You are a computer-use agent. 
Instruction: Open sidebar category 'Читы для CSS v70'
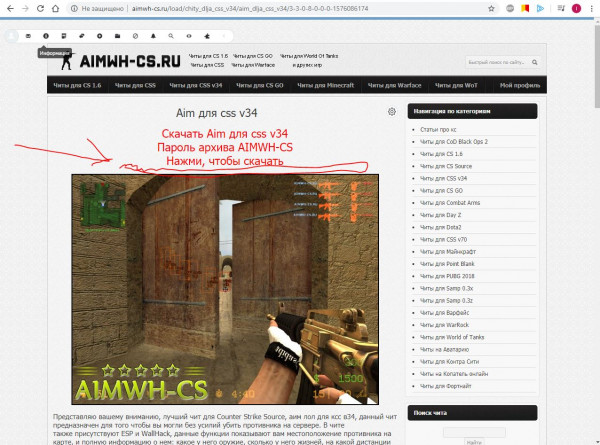(443, 240)
